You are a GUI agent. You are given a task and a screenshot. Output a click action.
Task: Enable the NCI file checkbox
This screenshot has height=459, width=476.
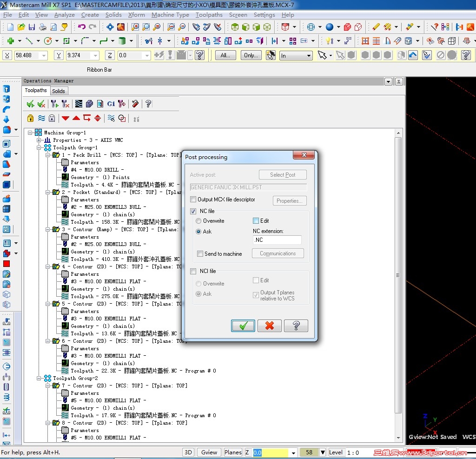click(x=193, y=271)
